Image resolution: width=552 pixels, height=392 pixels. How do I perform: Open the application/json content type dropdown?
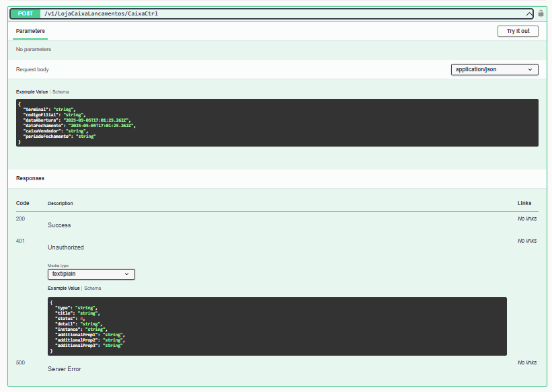point(494,69)
